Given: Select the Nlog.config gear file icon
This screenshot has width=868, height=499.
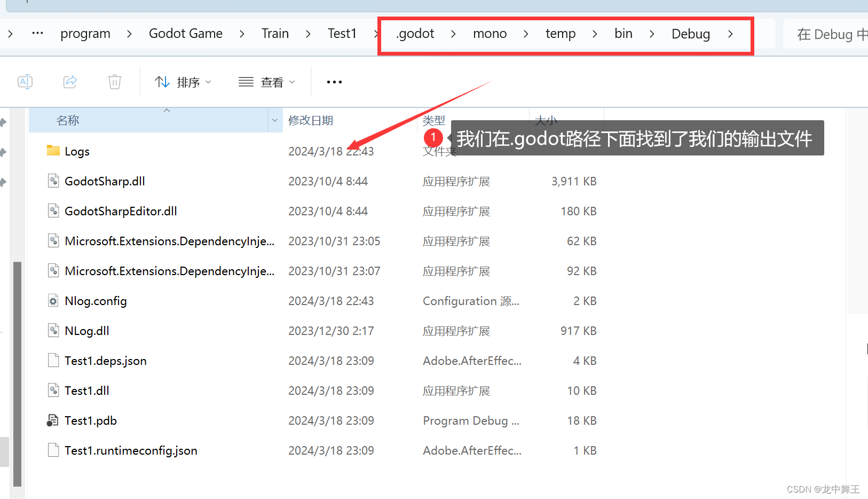Looking at the screenshot, I should pos(53,300).
